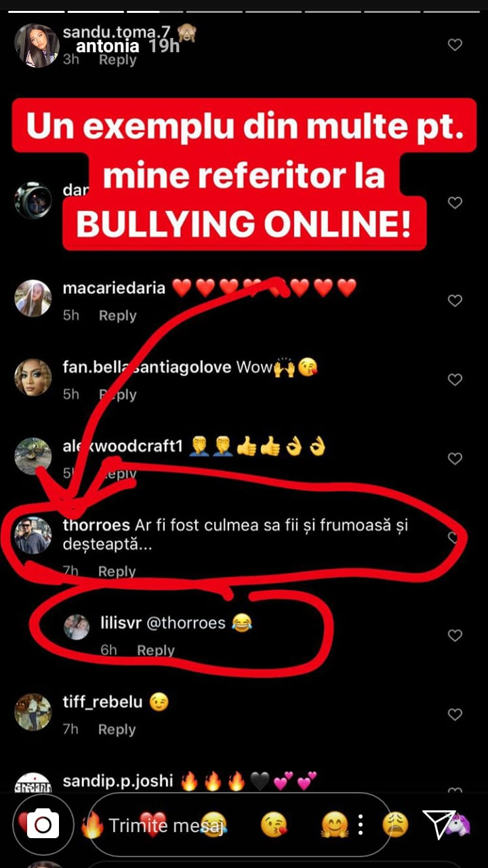Like fan.bella.santiagolove's Wow comment

tap(455, 380)
